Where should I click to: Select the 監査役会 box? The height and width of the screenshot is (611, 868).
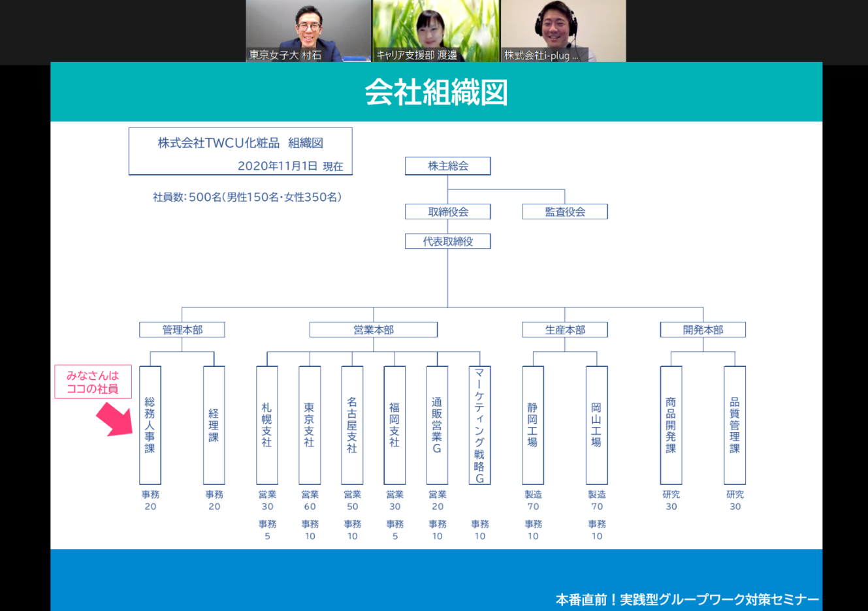click(564, 211)
